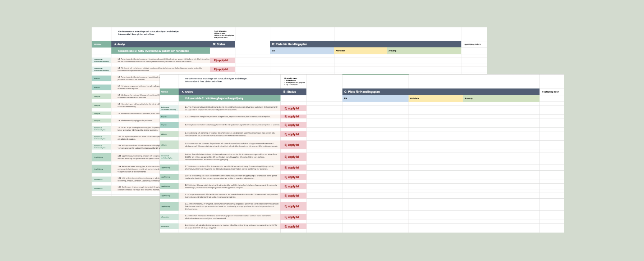Click green 'Ansvarig' column header in front sheet
Viewport: 644px width, 261px height.
pos(501,98)
